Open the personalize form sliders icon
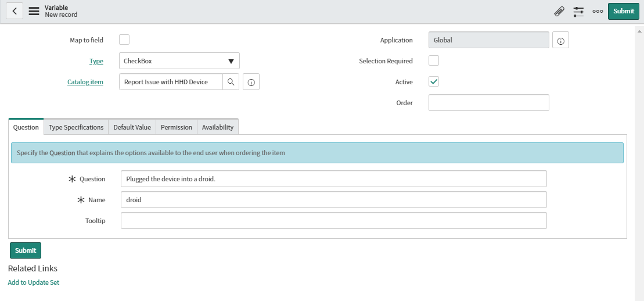 pos(578,12)
